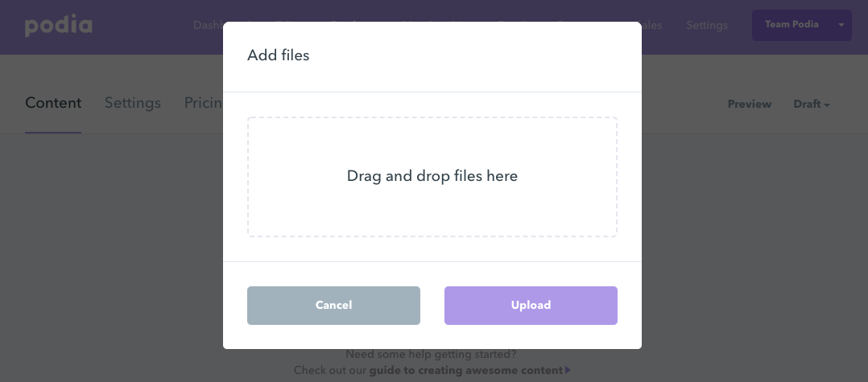The height and width of the screenshot is (382, 868).
Task: Click the arrow icon after the guide link
Action: pyautogui.click(x=568, y=371)
